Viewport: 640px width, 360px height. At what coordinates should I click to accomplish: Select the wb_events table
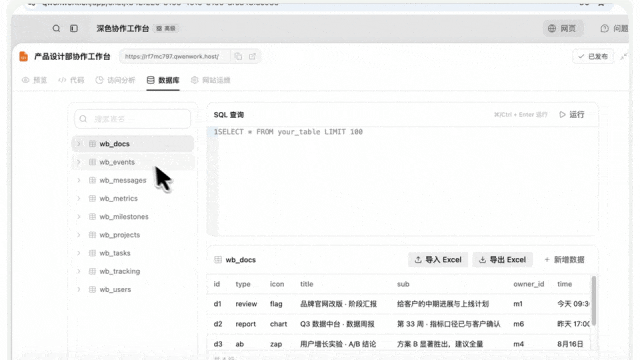(x=133, y=162)
